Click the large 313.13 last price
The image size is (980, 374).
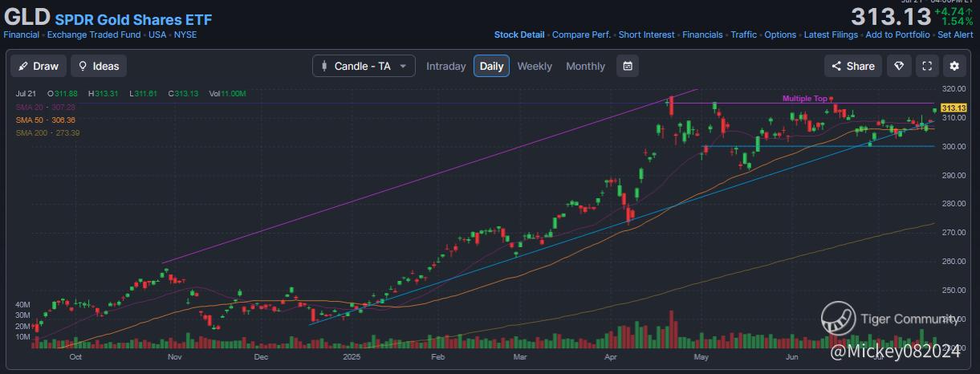click(890, 17)
